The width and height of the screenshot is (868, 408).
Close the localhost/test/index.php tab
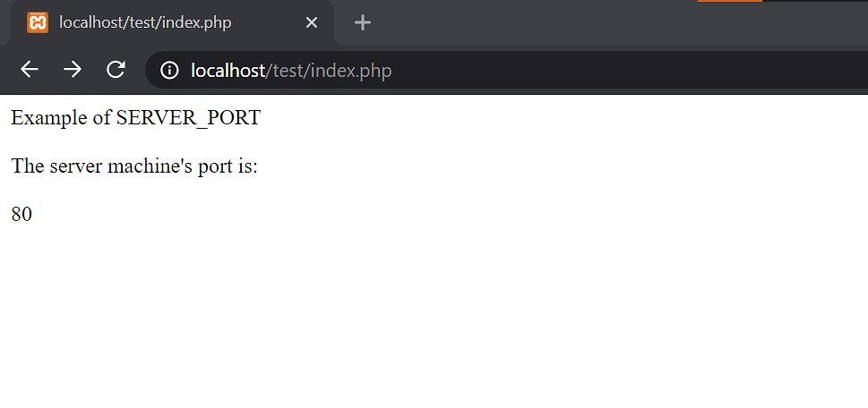coord(312,22)
